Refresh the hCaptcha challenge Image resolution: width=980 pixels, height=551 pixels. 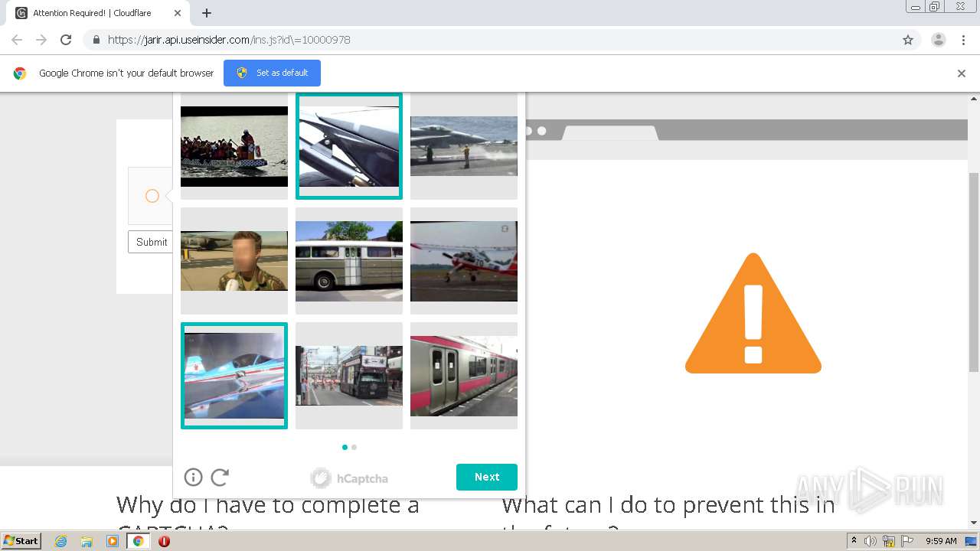tap(220, 478)
